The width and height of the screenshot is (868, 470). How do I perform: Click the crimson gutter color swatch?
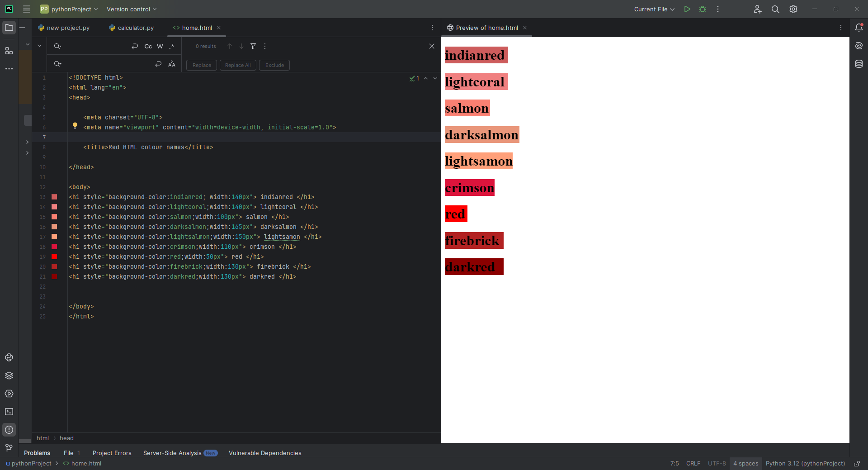(x=54, y=247)
